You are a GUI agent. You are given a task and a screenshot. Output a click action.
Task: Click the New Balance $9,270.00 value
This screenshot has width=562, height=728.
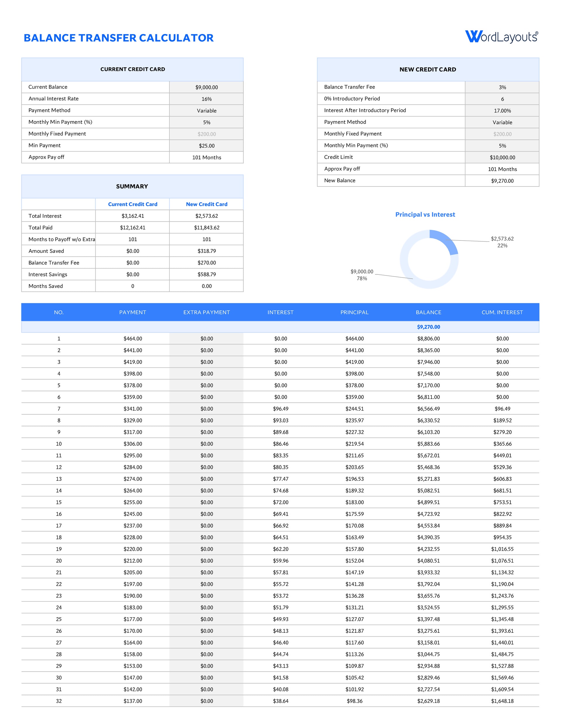tap(502, 181)
